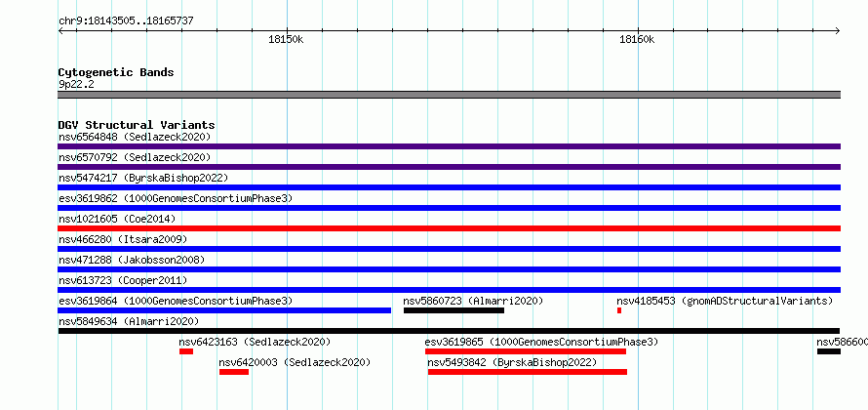
Task: Select the long red nsv1021605 bar
Action: pos(449,228)
